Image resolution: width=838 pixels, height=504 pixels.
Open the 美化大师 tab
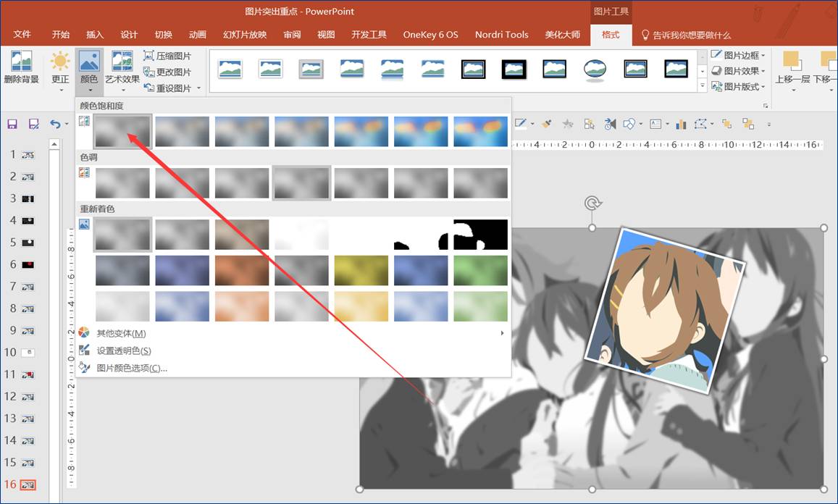click(x=562, y=35)
